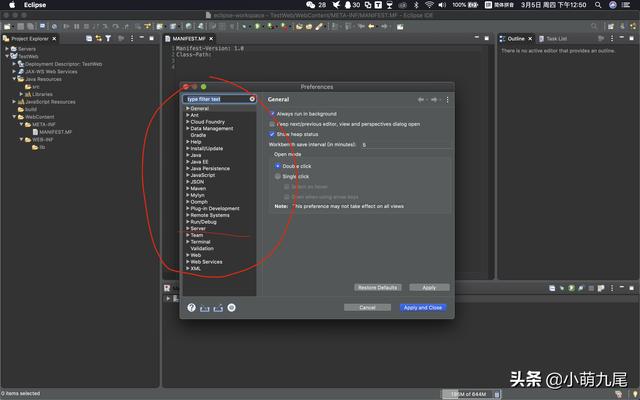Open the Eclipse application menu
The height and width of the screenshot is (400, 640).
click(x=35, y=5)
